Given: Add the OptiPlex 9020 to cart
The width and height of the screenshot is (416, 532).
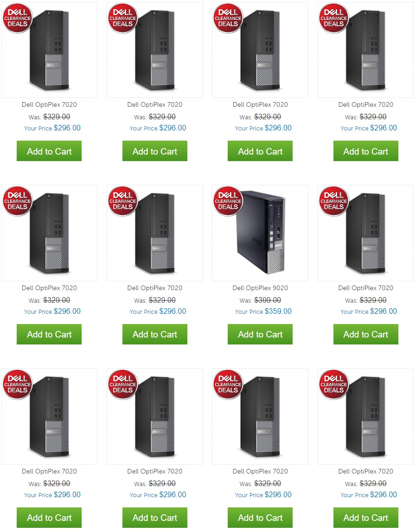Looking at the screenshot, I should [260, 334].
